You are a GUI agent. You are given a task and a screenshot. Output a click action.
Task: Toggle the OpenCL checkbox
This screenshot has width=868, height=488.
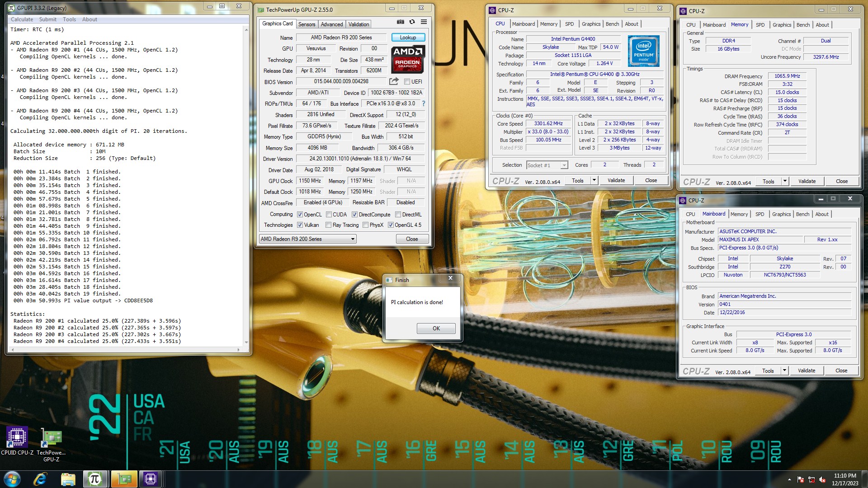300,215
